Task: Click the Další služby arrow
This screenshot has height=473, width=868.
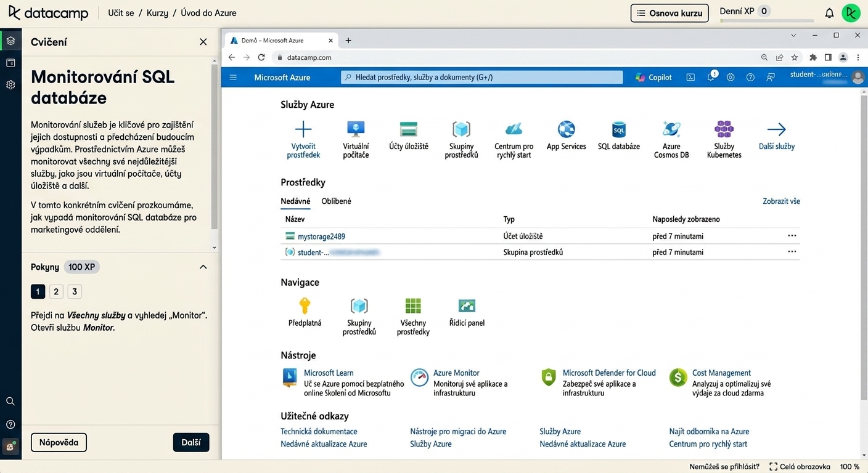Action: [x=777, y=129]
